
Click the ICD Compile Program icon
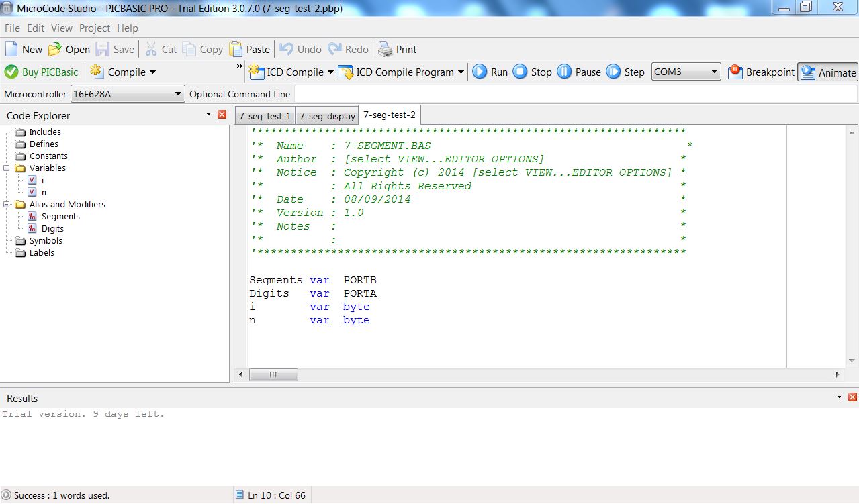(346, 72)
